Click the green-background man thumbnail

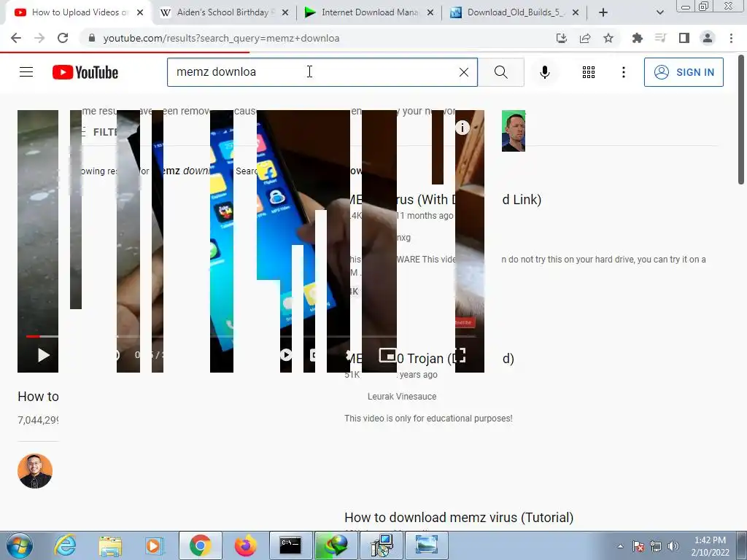513,131
